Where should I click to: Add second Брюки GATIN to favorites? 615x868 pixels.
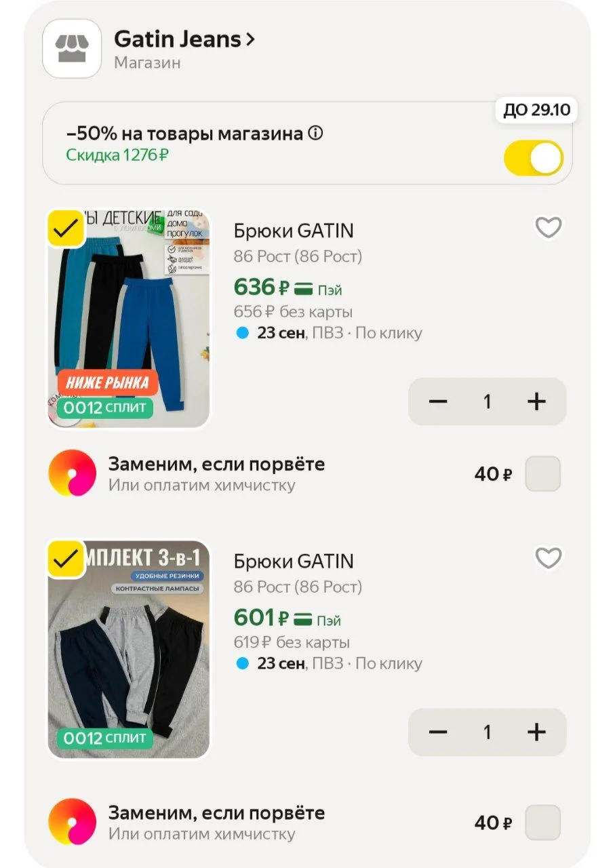click(549, 559)
